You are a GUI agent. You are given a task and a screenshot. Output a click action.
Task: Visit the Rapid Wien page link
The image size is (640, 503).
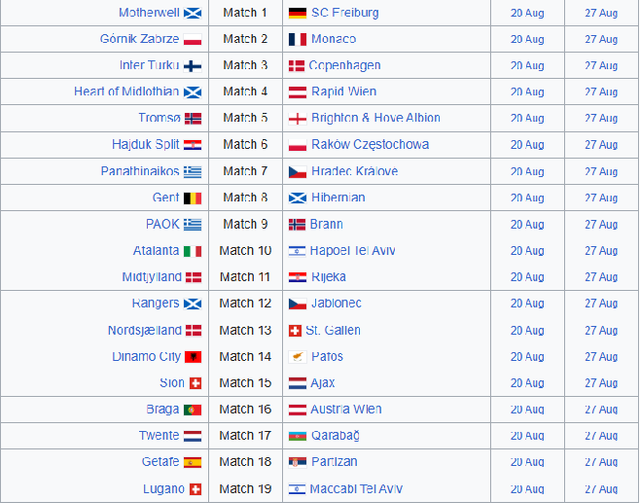pyautogui.click(x=344, y=91)
